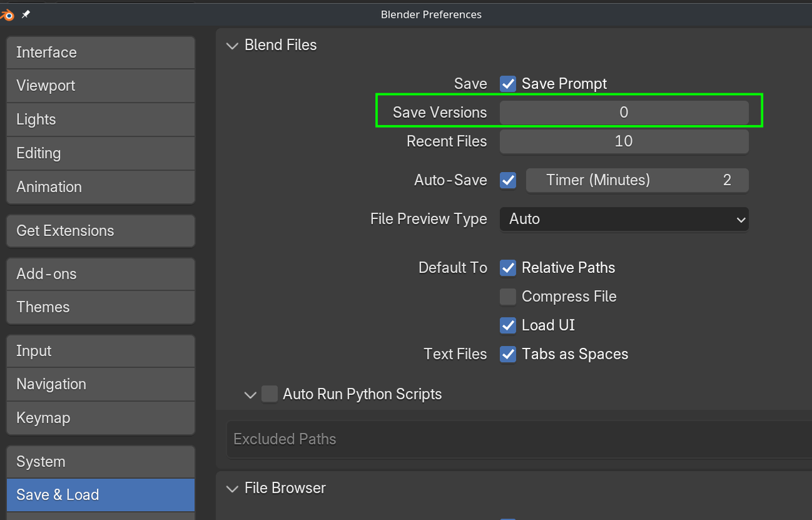Switch to the Themes tab
The image size is (812, 520).
101,307
